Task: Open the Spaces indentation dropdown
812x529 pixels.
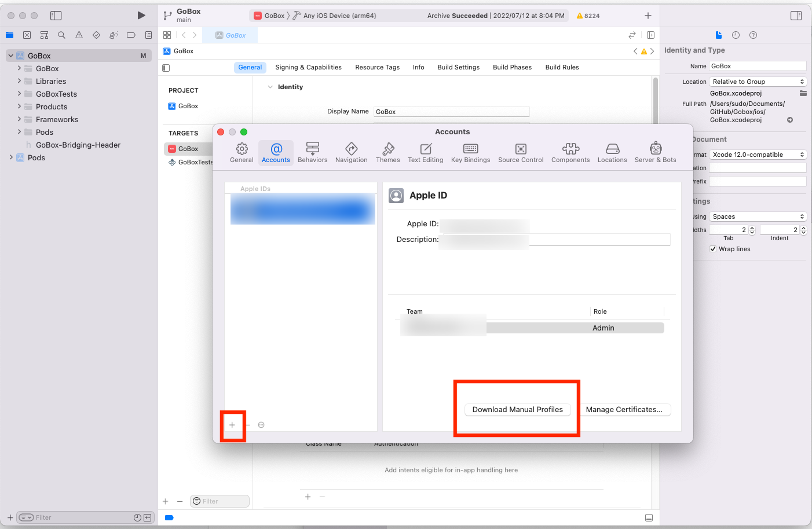Action: 758,216
